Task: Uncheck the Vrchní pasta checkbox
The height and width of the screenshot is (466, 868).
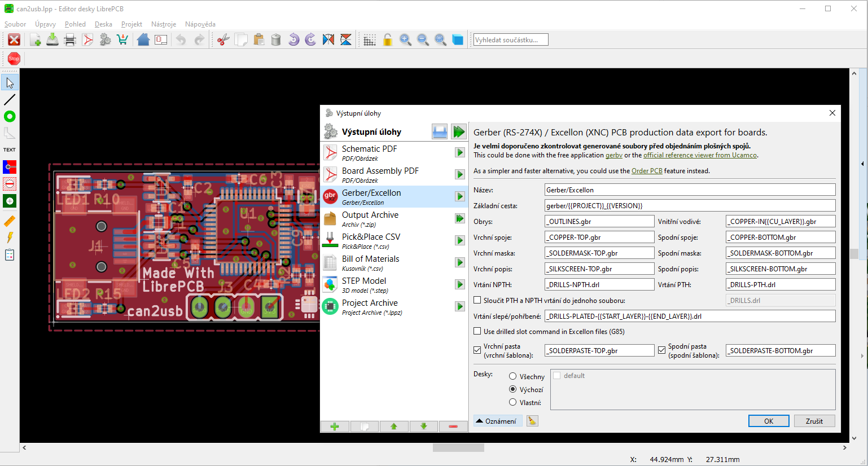Action: [477, 350]
